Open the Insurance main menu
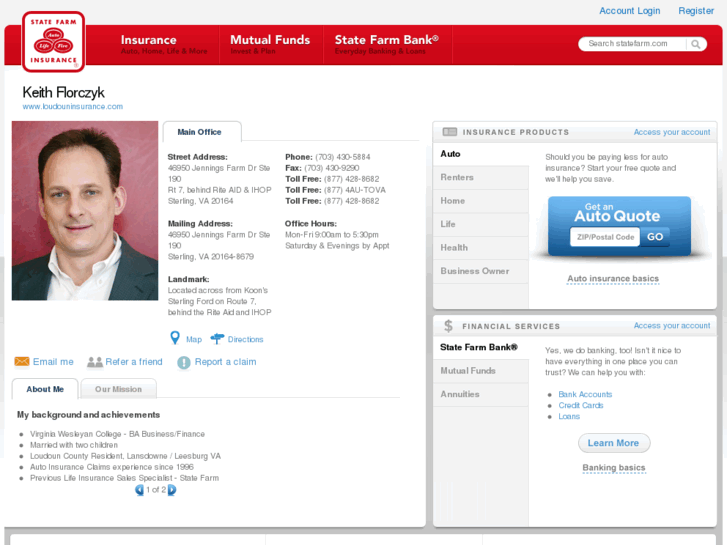 click(164, 45)
